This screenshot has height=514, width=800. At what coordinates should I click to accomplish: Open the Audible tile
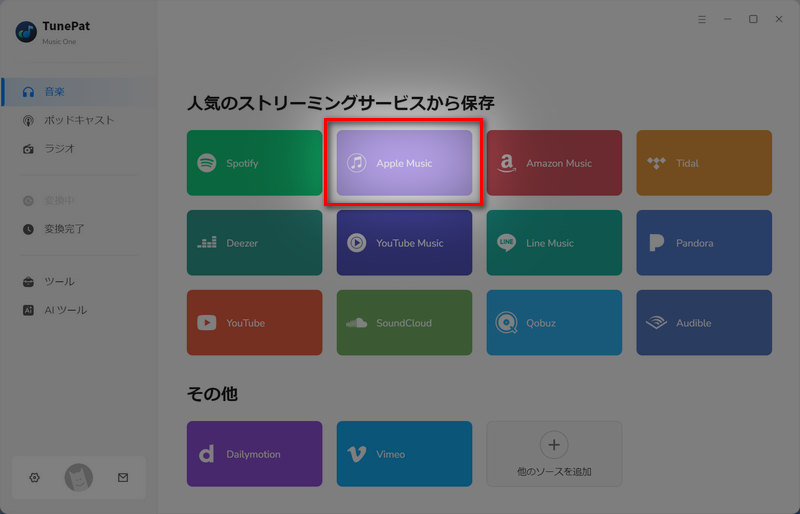(704, 323)
